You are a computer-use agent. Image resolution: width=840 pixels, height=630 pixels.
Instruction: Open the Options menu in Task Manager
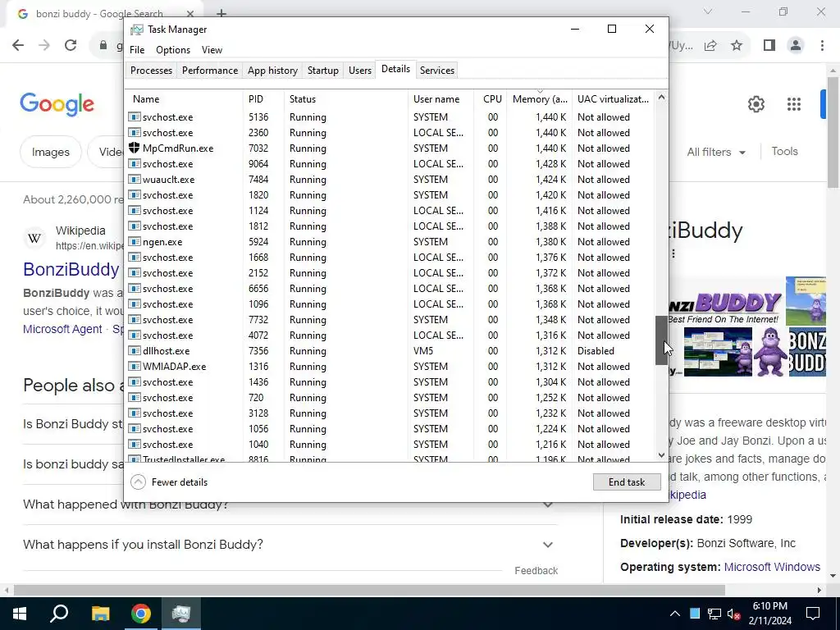point(173,50)
